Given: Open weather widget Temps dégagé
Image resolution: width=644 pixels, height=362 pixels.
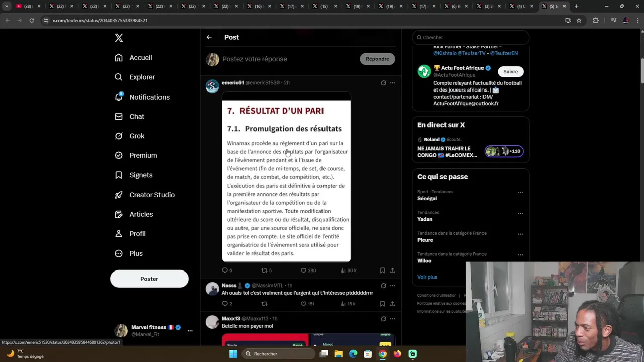Looking at the screenshot, I should (x=25, y=354).
